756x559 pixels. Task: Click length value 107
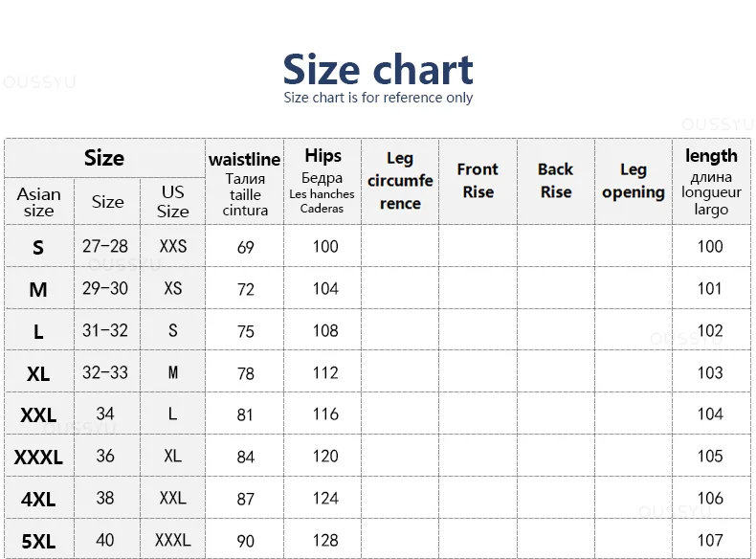click(710, 540)
